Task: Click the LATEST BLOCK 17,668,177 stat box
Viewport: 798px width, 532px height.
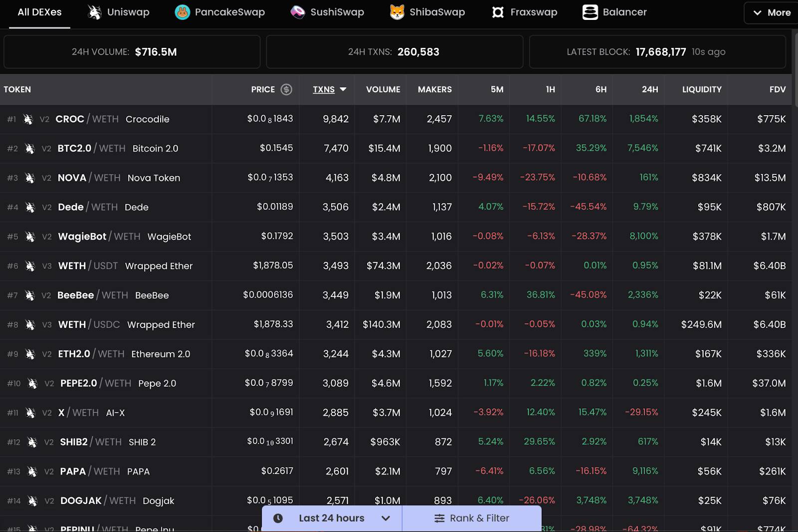Action: (657, 52)
